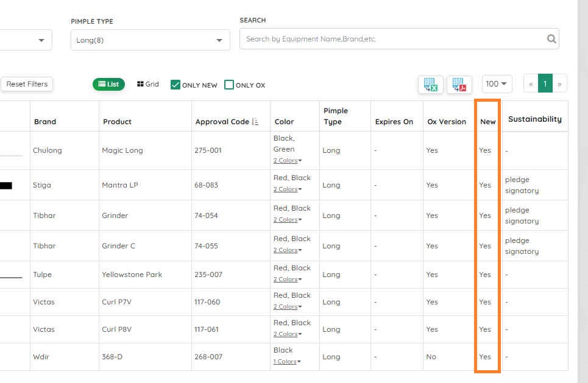Screen dimensions: 588x383
Task: Export the table to Excel
Action: [x=431, y=84]
